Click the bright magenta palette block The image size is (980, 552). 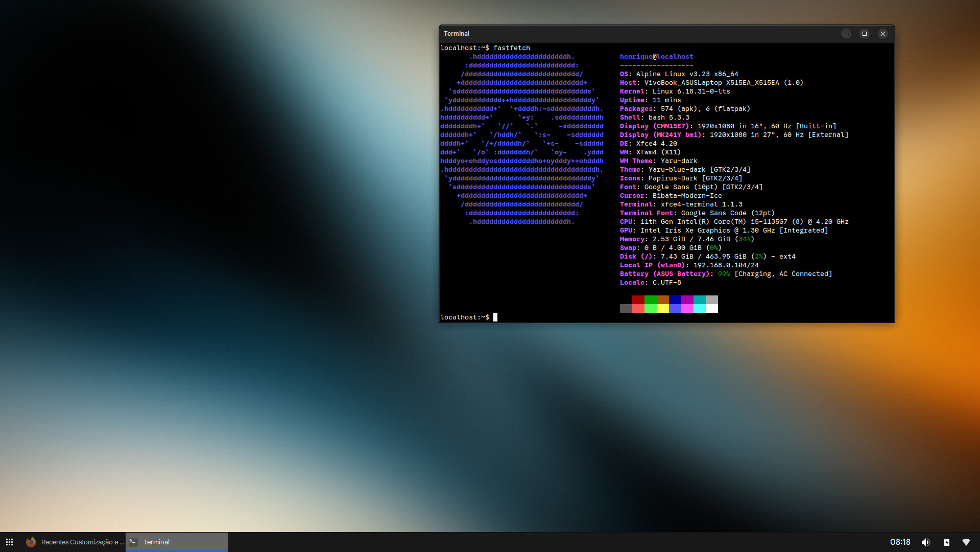pyautogui.click(x=687, y=308)
